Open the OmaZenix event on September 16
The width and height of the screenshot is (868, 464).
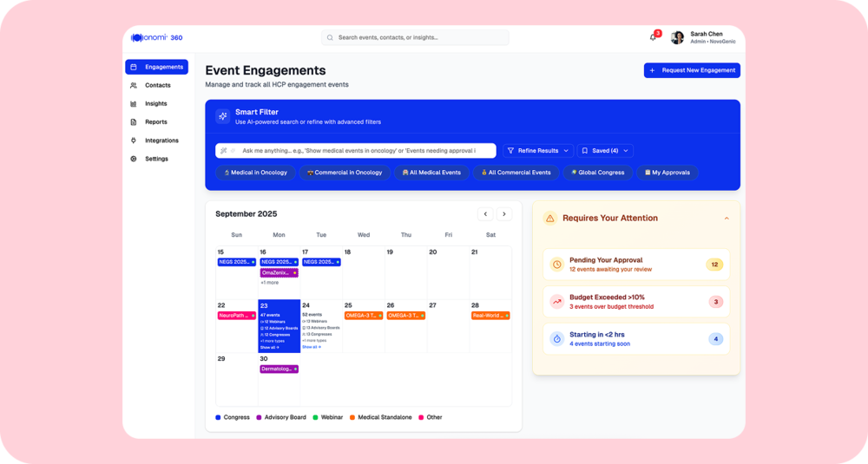click(279, 272)
